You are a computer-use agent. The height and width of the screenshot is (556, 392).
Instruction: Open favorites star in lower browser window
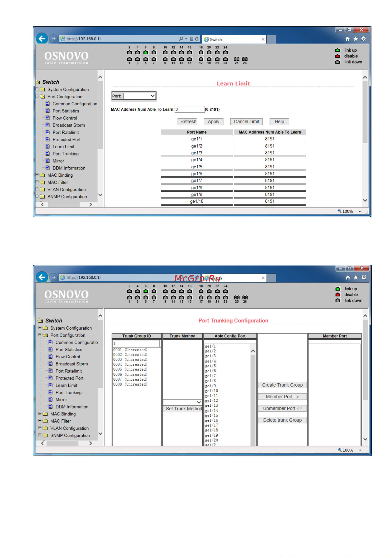[356, 278]
